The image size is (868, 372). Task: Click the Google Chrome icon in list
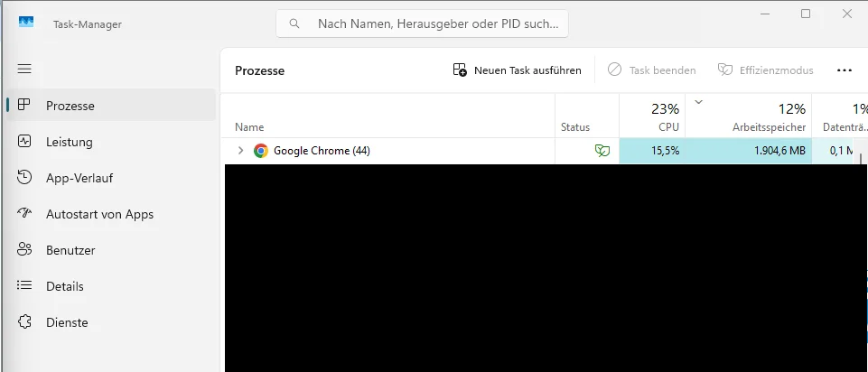point(261,151)
